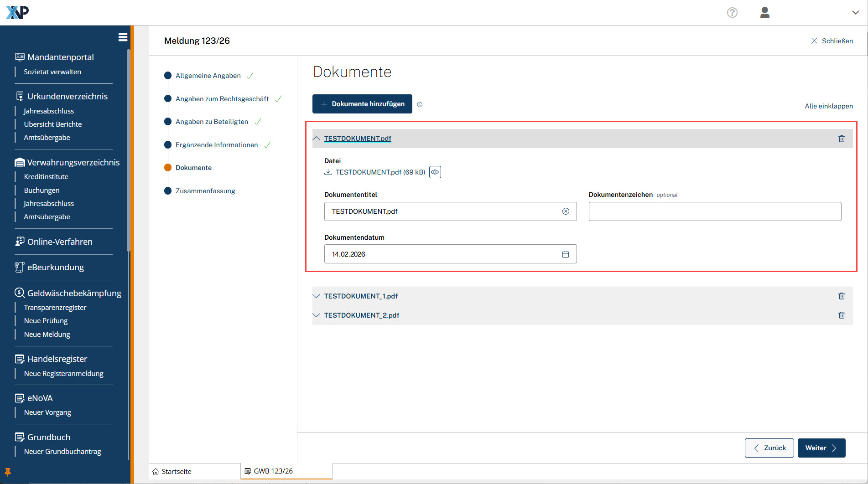Unpin sidebar using the pin icon
Screen dimensions: 868x484
(8, 472)
